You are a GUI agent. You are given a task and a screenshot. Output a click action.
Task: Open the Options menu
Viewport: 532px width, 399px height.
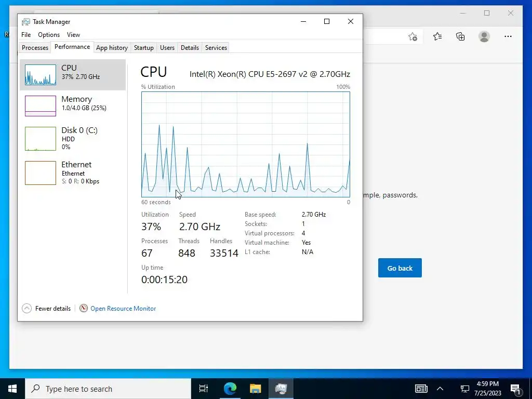[x=49, y=35]
